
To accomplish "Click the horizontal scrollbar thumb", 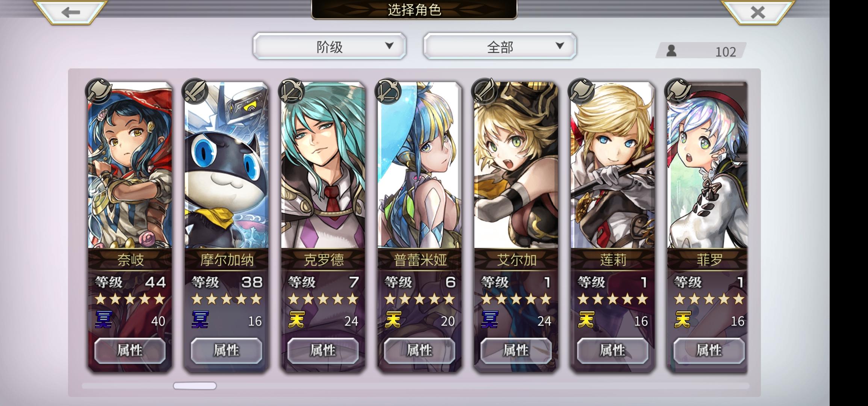I will 195,386.
